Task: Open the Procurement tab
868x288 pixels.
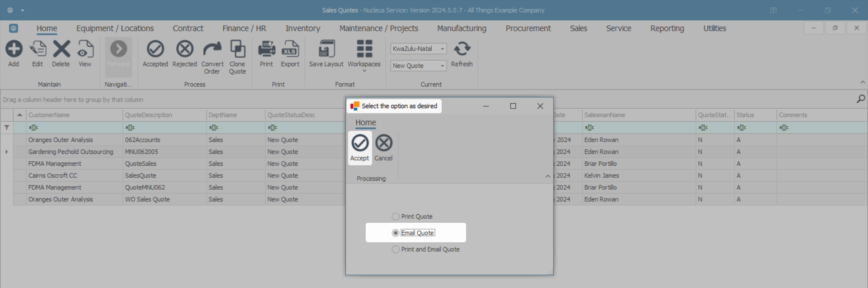Action: pyautogui.click(x=528, y=28)
